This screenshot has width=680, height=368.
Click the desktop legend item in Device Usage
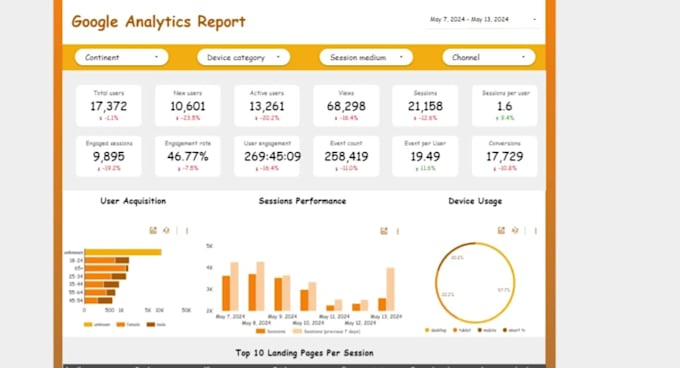pyautogui.click(x=436, y=330)
